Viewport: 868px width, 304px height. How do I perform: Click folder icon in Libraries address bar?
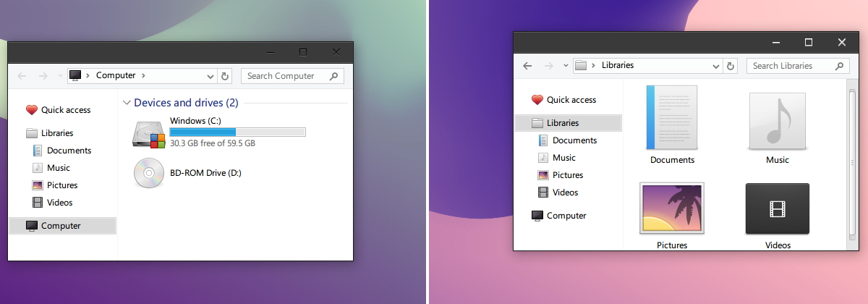[580, 65]
